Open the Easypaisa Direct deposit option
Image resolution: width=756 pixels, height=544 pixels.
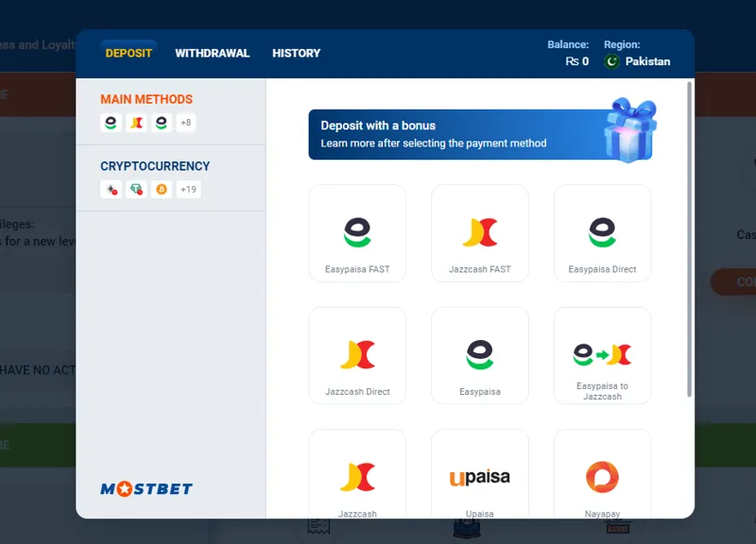[602, 231]
